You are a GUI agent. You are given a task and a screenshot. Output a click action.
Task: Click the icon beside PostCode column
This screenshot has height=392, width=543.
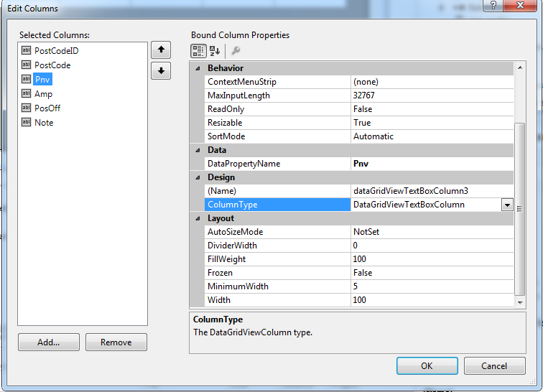pyautogui.click(x=27, y=65)
